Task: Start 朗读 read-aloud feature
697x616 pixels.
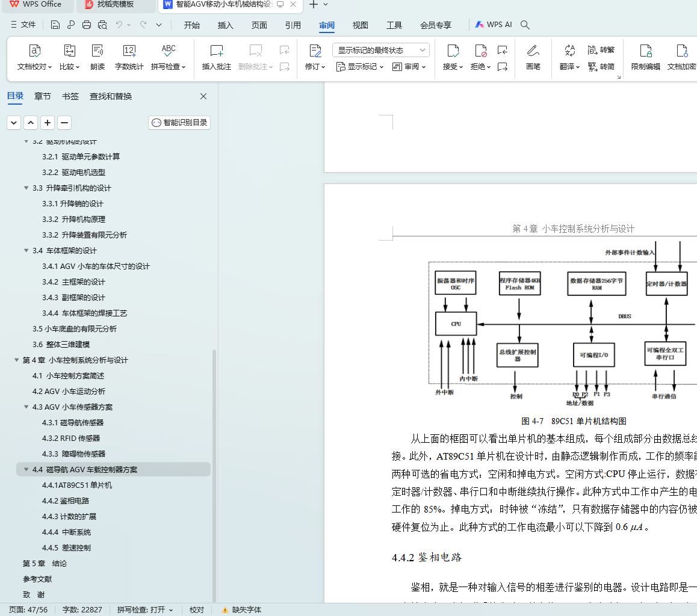Action: (98, 57)
